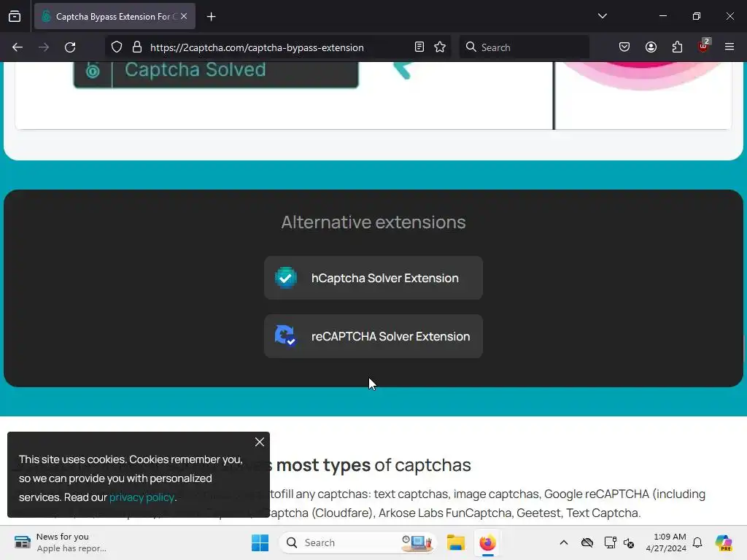747x560 pixels.
Task: Open the notifications bell icon
Action: (x=697, y=542)
